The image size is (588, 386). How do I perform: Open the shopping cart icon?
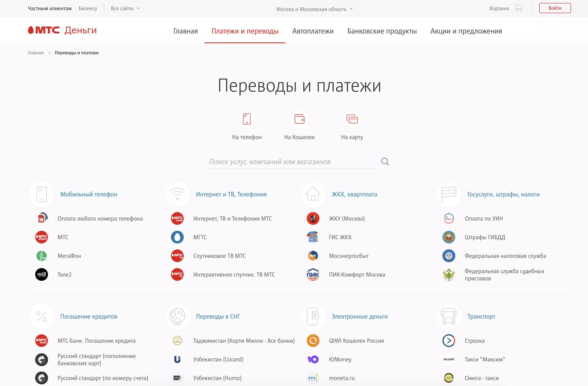[x=518, y=8]
